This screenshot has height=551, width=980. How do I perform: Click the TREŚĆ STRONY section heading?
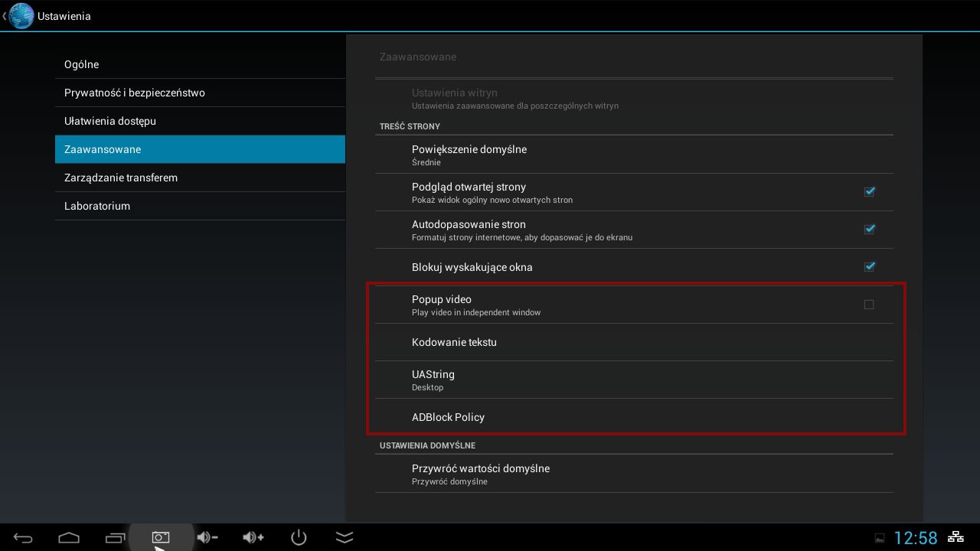tap(410, 126)
